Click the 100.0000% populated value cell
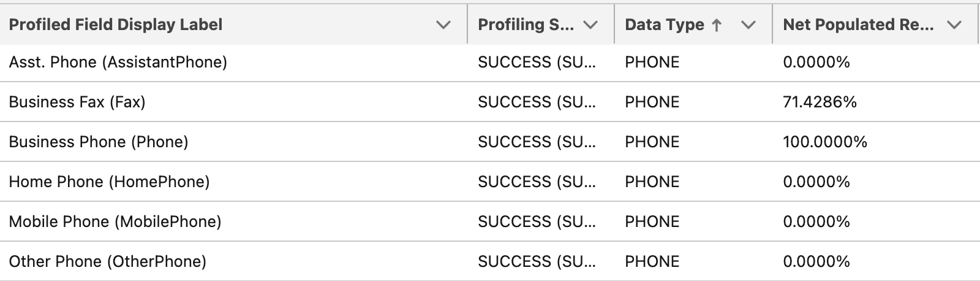This screenshot has height=281, width=980. pos(825,142)
